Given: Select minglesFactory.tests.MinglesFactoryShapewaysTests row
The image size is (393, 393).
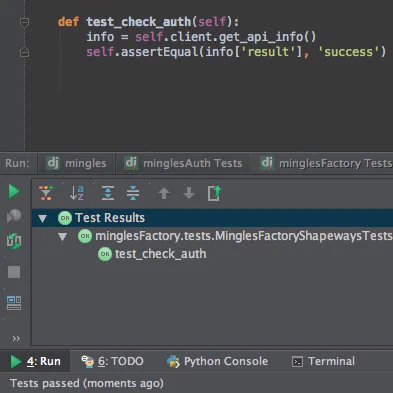Looking at the screenshot, I should coord(212,236).
